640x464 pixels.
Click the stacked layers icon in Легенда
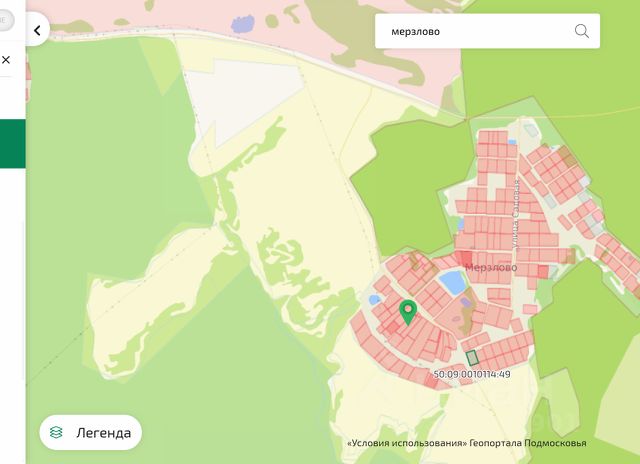(x=56, y=432)
